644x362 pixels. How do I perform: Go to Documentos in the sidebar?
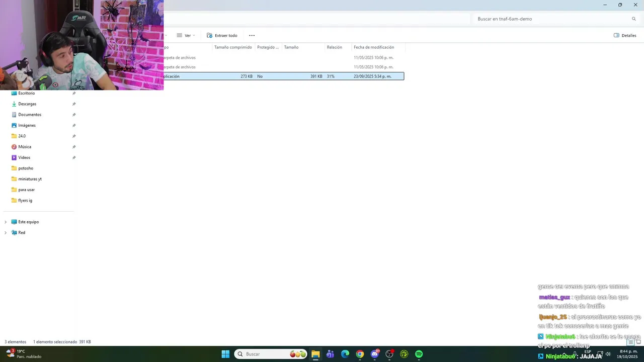(x=30, y=115)
